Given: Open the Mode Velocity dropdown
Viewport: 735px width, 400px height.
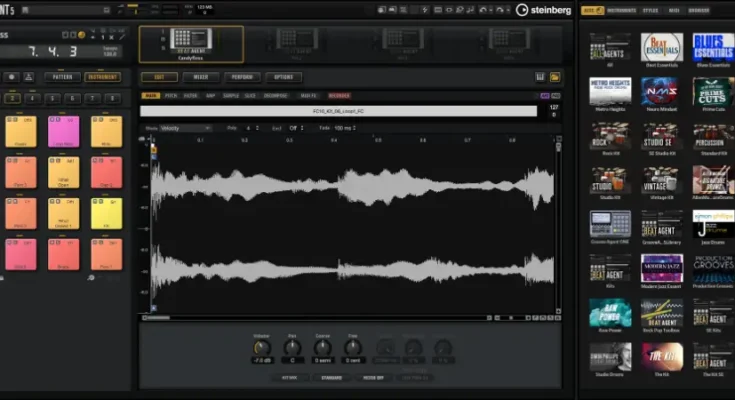Looking at the screenshot, I should pyautogui.click(x=186, y=128).
